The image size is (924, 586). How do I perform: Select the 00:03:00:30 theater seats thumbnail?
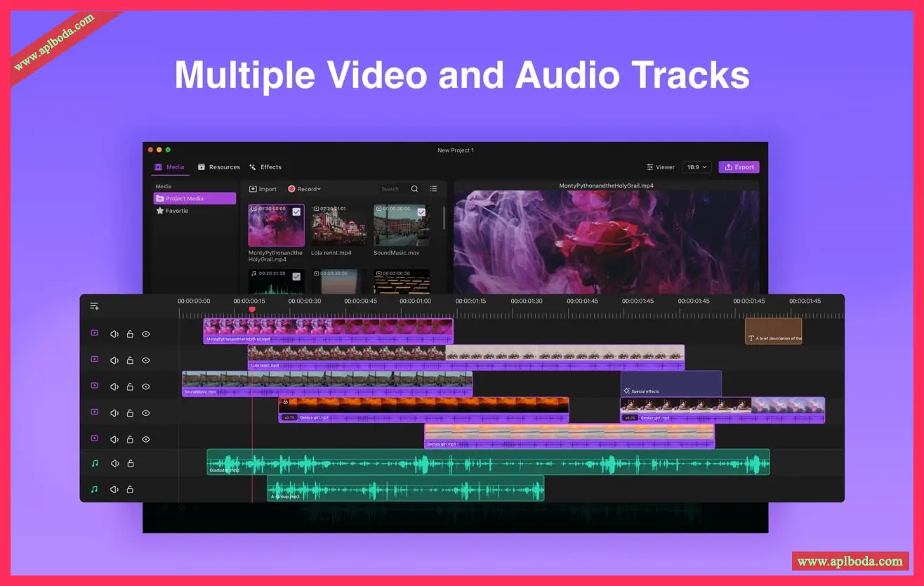(x=402, y=281)
